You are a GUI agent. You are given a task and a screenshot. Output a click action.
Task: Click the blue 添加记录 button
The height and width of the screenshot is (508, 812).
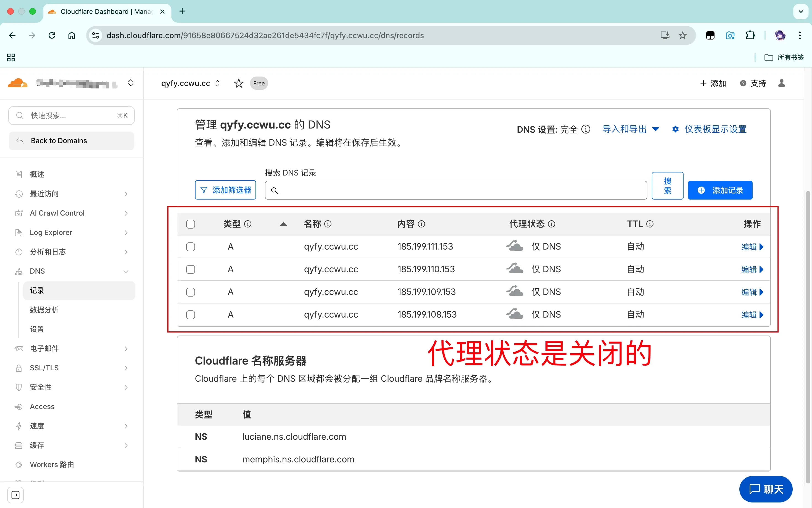[720, 190]
